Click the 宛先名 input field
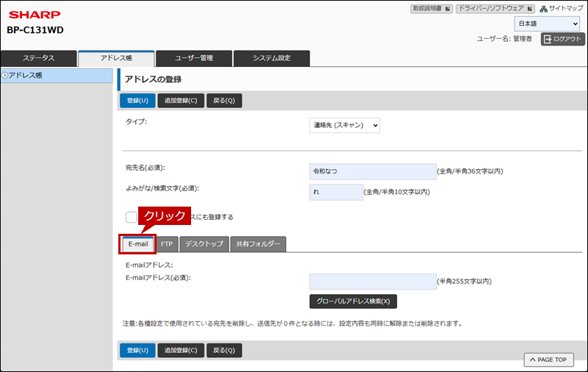The height and width of the screenshot is (372, 588). (x=373, y=171)
